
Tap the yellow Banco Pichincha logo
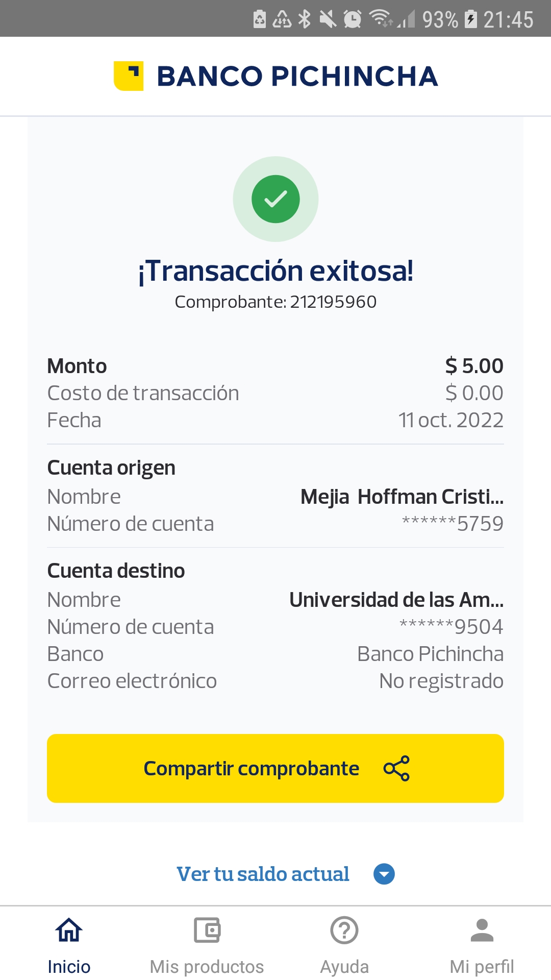pyautogui.click(x=129, y=76)
